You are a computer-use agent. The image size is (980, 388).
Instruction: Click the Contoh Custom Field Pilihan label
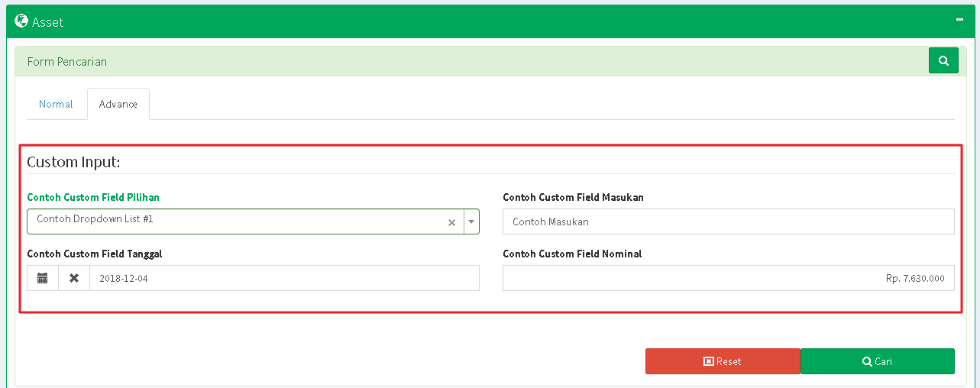(93, 197)
